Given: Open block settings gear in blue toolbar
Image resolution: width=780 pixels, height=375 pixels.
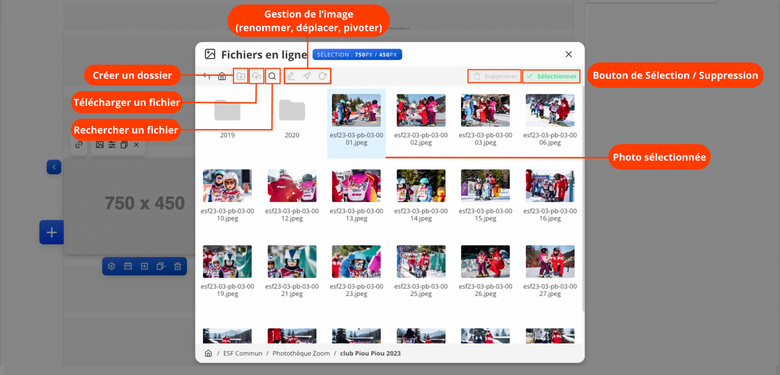Looking at the screenshot, I should click(x=111, y=266).
